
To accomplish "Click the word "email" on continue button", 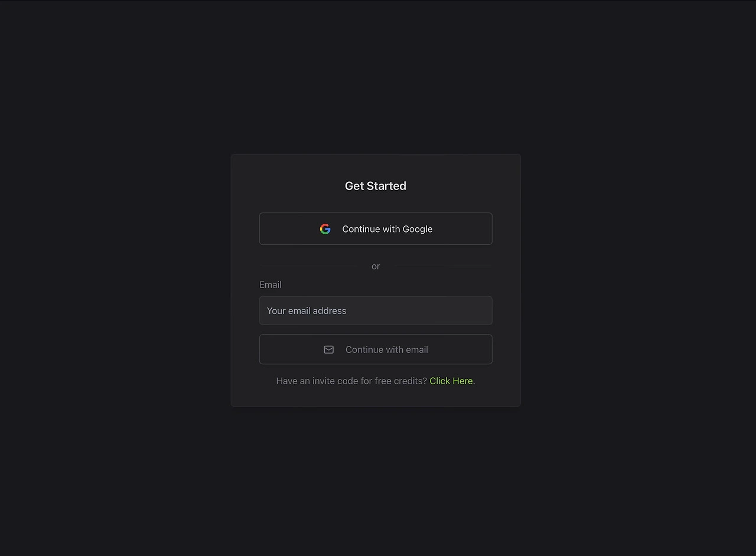I will 416,349.
